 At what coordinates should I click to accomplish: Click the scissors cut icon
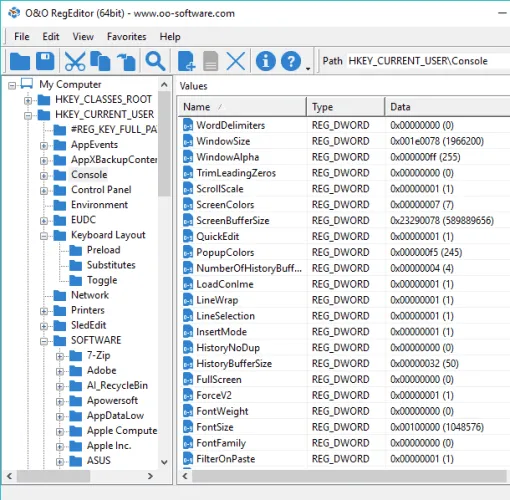pyautogui.click(x=75, y=61)
